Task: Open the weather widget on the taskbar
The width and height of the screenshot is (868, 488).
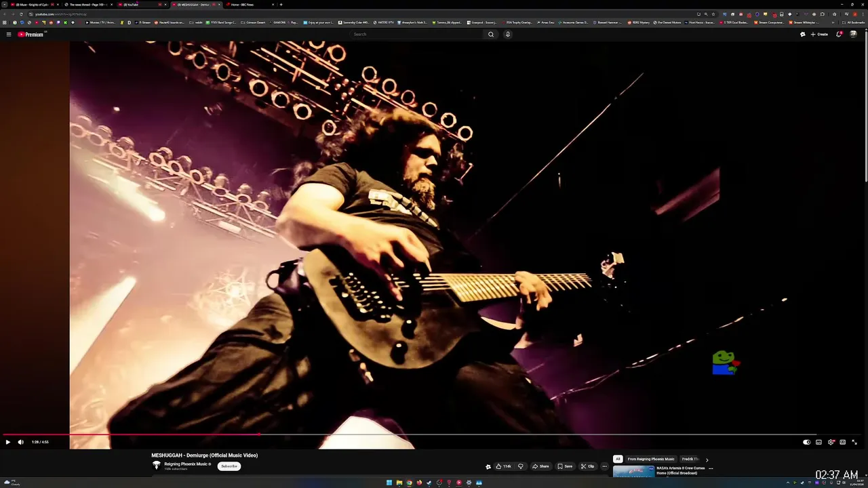Action: (11, 483)
